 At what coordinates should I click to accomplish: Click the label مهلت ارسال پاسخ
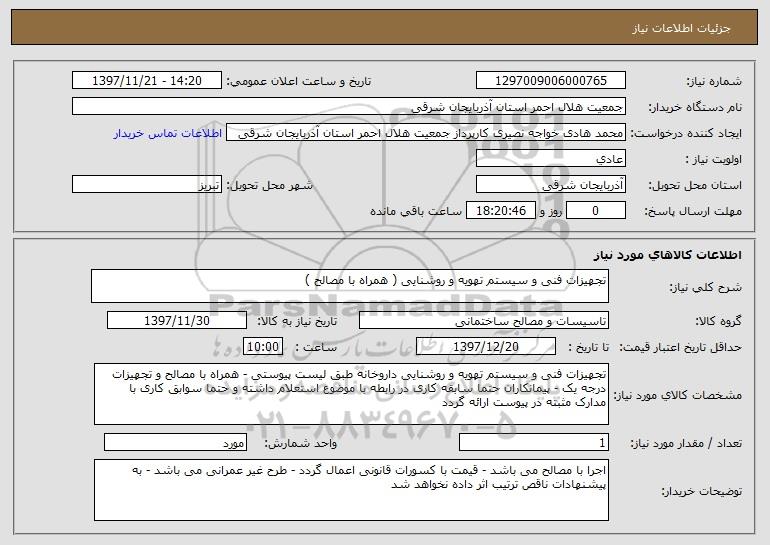[693, 211]
